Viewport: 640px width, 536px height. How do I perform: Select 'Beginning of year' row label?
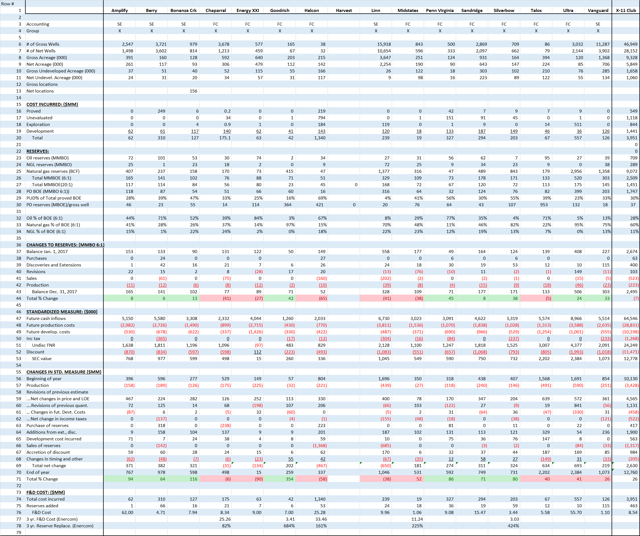[44, 379]
